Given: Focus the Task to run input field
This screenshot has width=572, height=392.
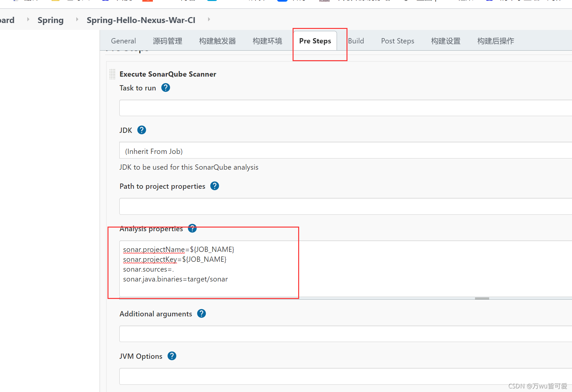Looking at the screenshot, I should [x=346, y=108].
